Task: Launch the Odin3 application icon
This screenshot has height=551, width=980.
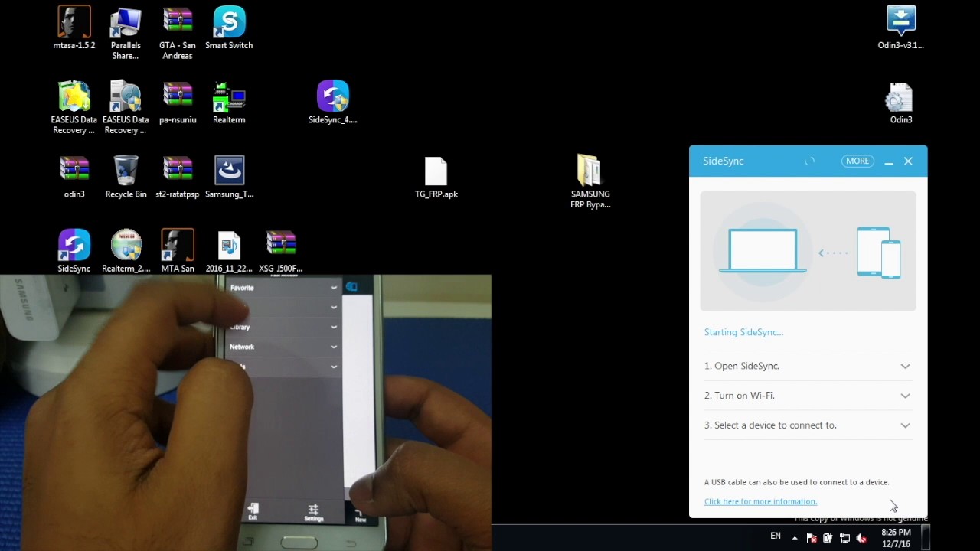Action: (901, 103)
